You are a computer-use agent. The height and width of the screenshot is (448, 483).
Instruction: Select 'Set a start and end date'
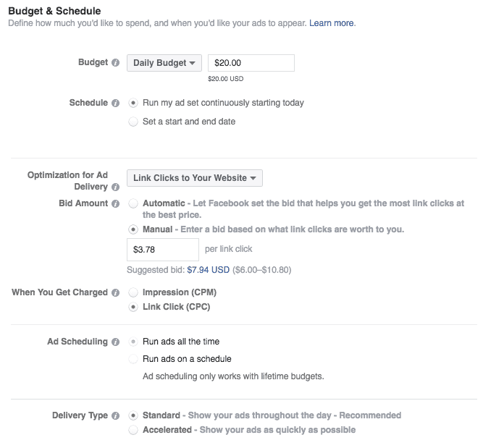coord(133,122)
